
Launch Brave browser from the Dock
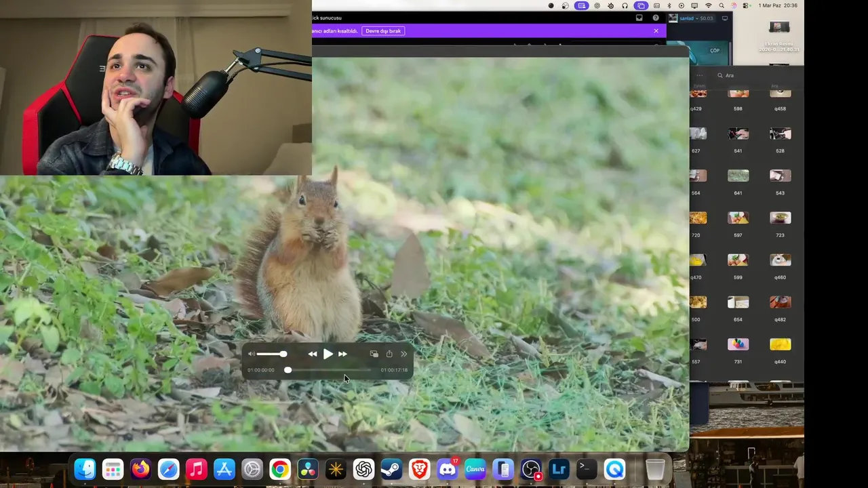point(419,469)
